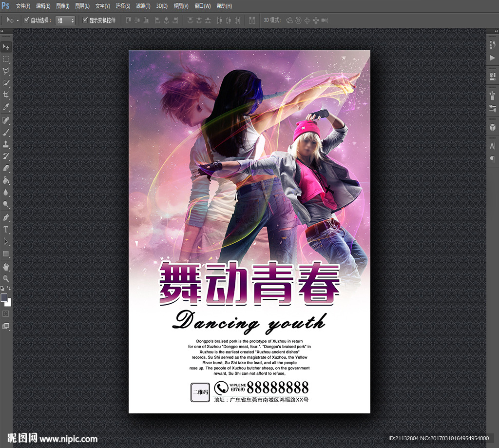Image resolution: width=499 pixels, height=448 pixels.
Task: Select the Rectangle shape tool
Action: [6, 253]
